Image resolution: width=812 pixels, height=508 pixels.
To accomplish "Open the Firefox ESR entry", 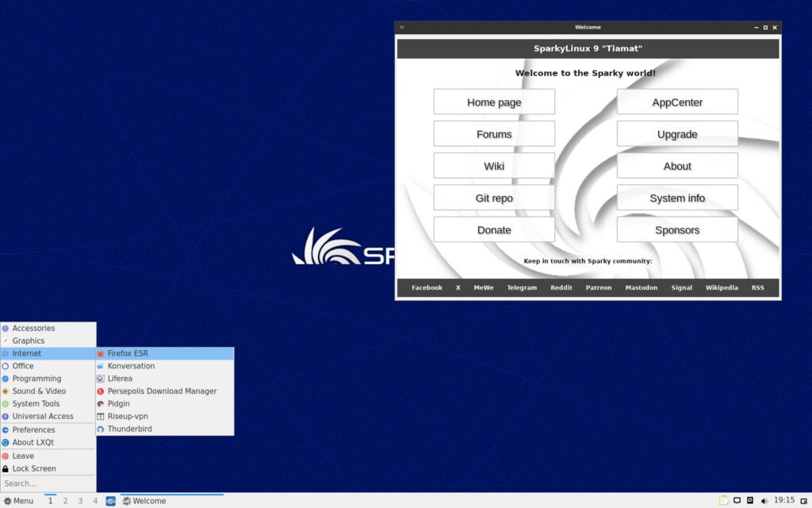I will [x=165, y=353].
